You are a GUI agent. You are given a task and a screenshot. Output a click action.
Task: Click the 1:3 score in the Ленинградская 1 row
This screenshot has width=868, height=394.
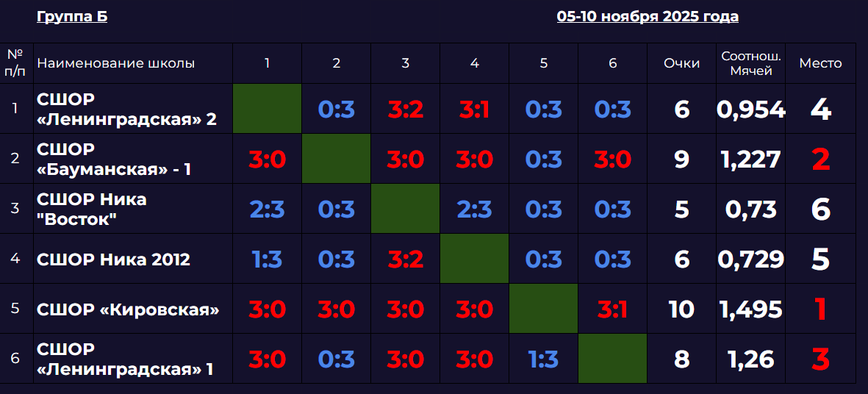coord(543,359)
